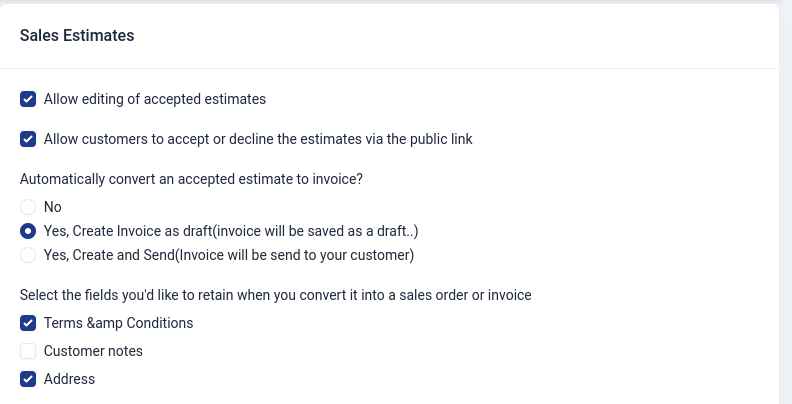Click the 'Allow editing of accepted estimates' label text

155,99
